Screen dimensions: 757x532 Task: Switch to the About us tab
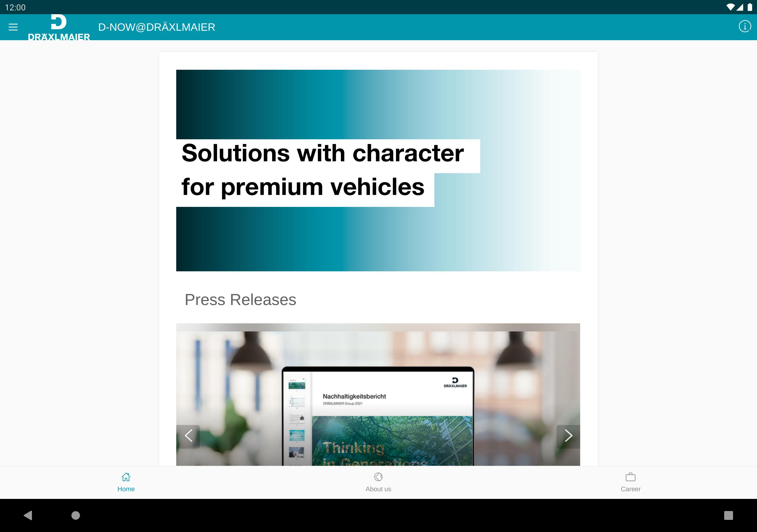pyautogui.click(x=378, y=489)
